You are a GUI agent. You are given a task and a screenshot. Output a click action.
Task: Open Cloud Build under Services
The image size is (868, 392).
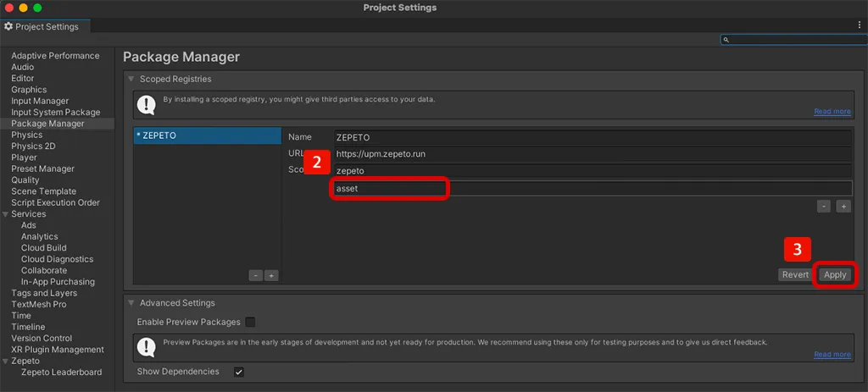tap(44, 248)
